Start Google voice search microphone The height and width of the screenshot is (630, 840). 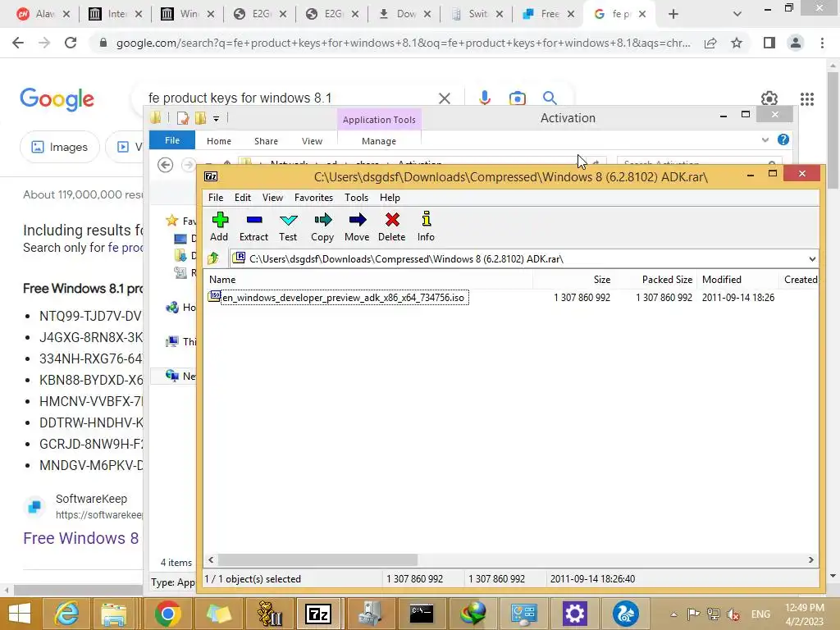point(484,98)
